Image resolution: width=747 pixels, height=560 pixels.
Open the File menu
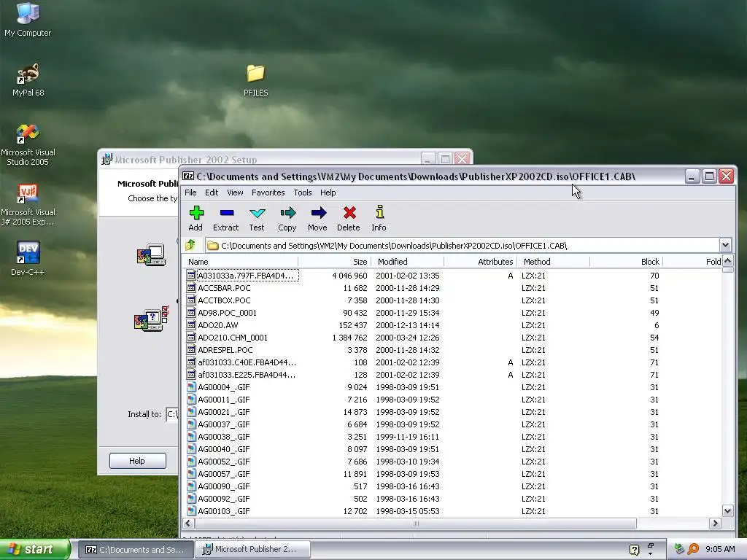[190, 192]
